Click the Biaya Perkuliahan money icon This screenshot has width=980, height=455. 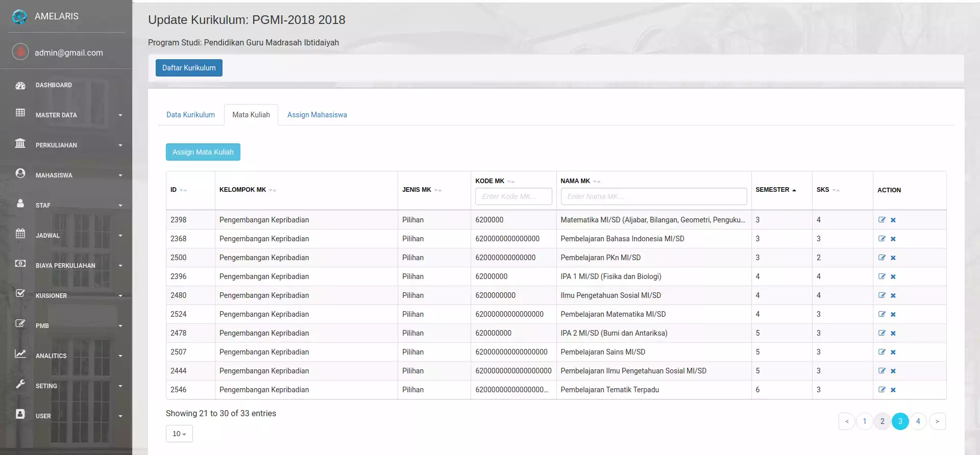pos(20,263)
